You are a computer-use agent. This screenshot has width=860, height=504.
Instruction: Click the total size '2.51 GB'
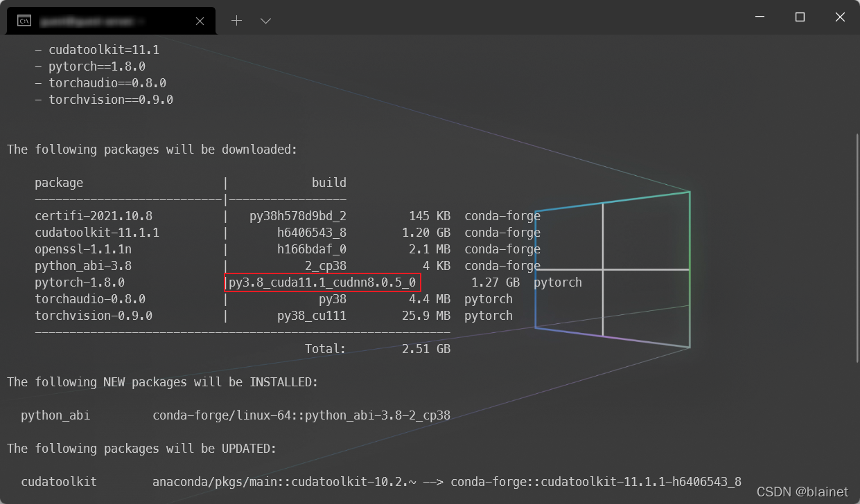tap(426, 349)
